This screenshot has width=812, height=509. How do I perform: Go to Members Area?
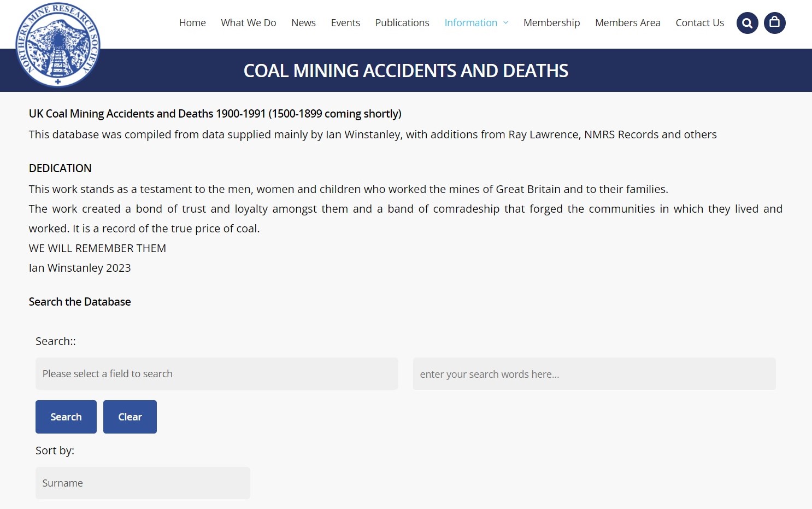coord(628,23)
